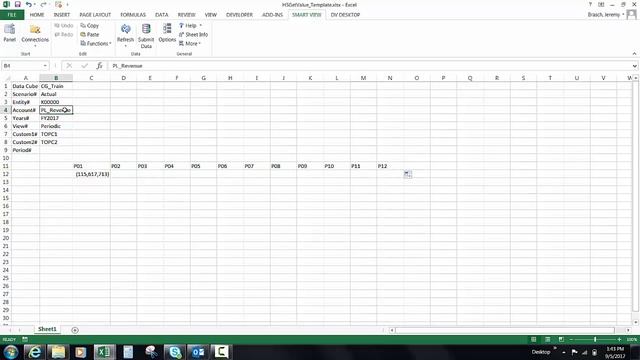Switch to the REVIEW tab
The width and height of the screenshot is (640, 360).
[x=187, y=15]
